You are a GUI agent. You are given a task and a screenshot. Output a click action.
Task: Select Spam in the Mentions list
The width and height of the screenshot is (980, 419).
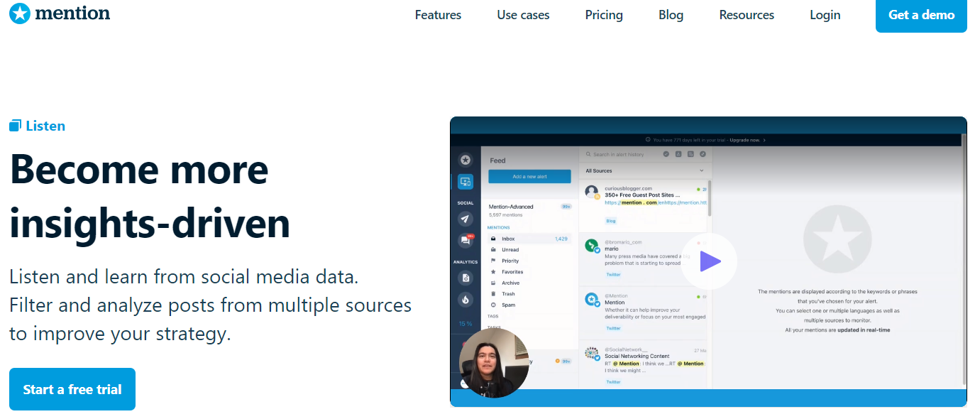click(529, 305)
